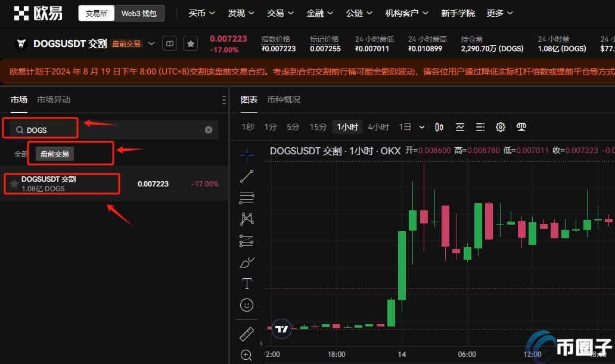Select the crosshair cursor tool
Viewport: 615px width, 364px height.
247,155
